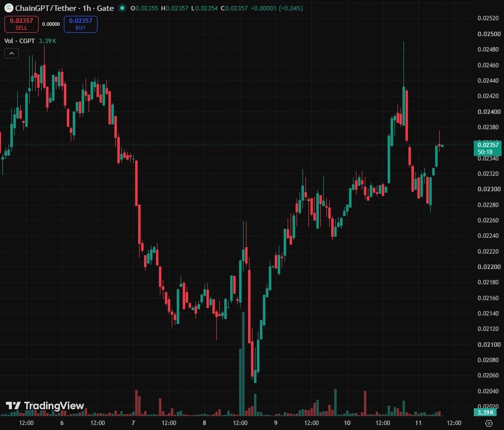Click the 0.02260 price axis label
This screenshot has height=430, width=504.
488,220
